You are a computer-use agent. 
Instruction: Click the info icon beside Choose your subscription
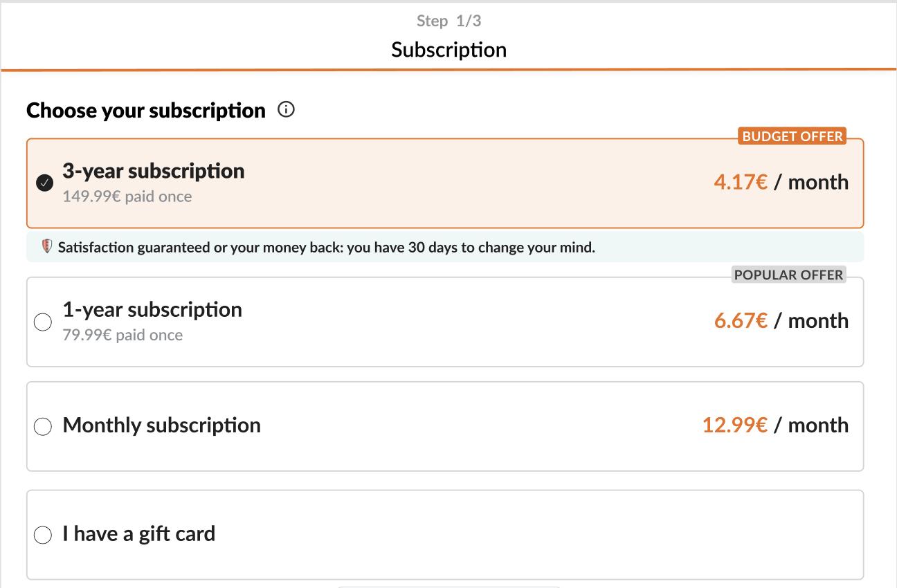pyautogui.click(x=286, y=109)
